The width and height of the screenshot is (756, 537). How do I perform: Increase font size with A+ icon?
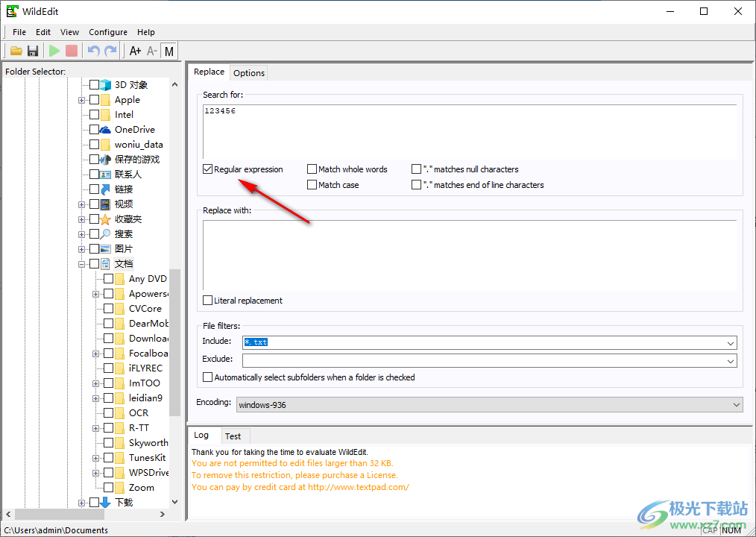(x=135, y=51)
